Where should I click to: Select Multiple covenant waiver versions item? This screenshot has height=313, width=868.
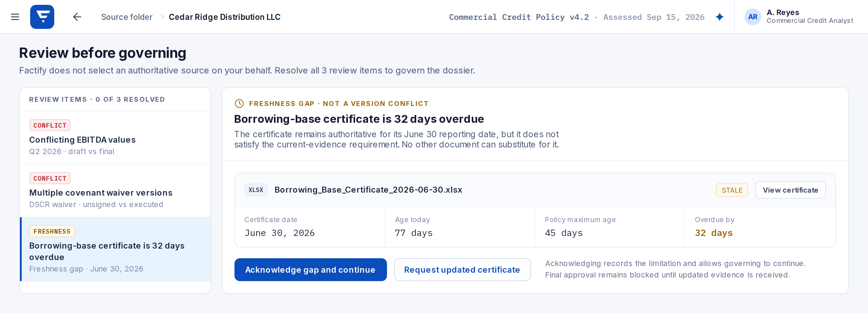(115, 191)
